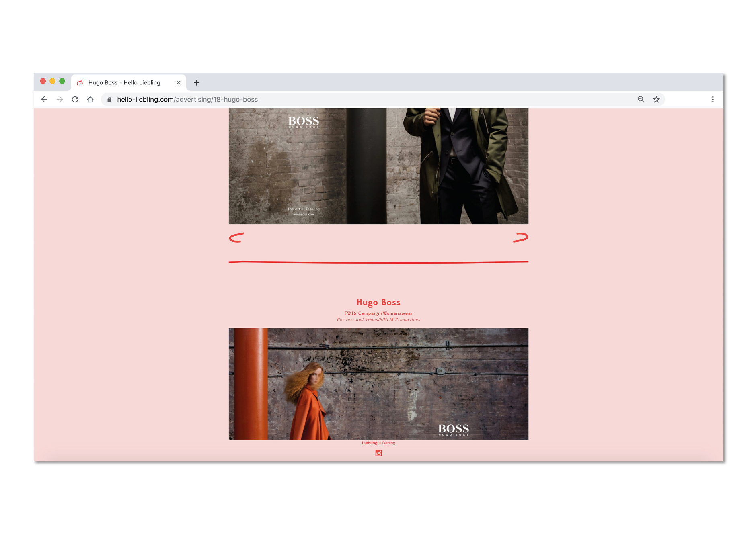Open the womenswear orange coat campaign image
Image resolution: width=756 pixels, height=534 pixels.
point(378,384)
